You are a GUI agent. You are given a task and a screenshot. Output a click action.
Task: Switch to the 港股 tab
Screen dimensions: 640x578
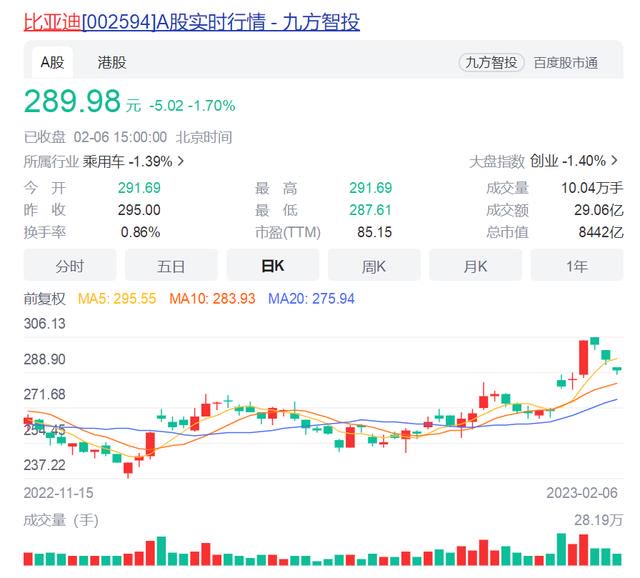pos(112,62)
